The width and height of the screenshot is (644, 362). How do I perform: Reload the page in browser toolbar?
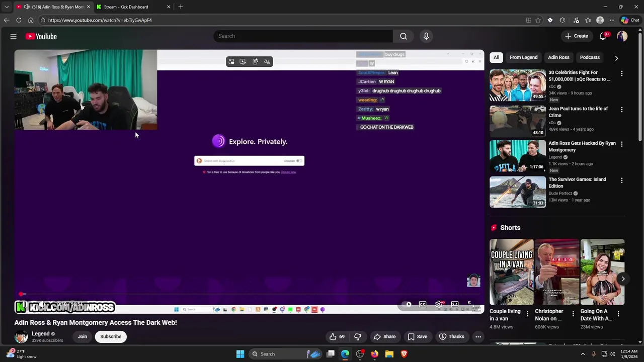tap(19, 20)
